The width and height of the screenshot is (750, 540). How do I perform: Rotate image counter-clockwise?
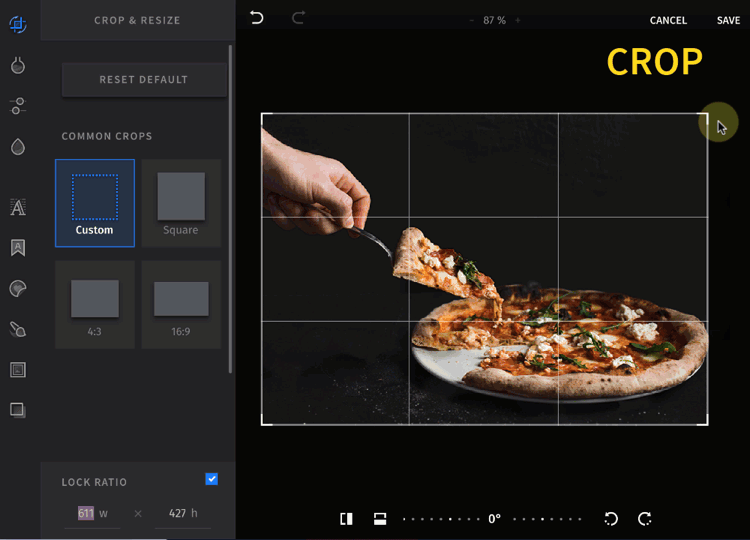pos(611,519)
